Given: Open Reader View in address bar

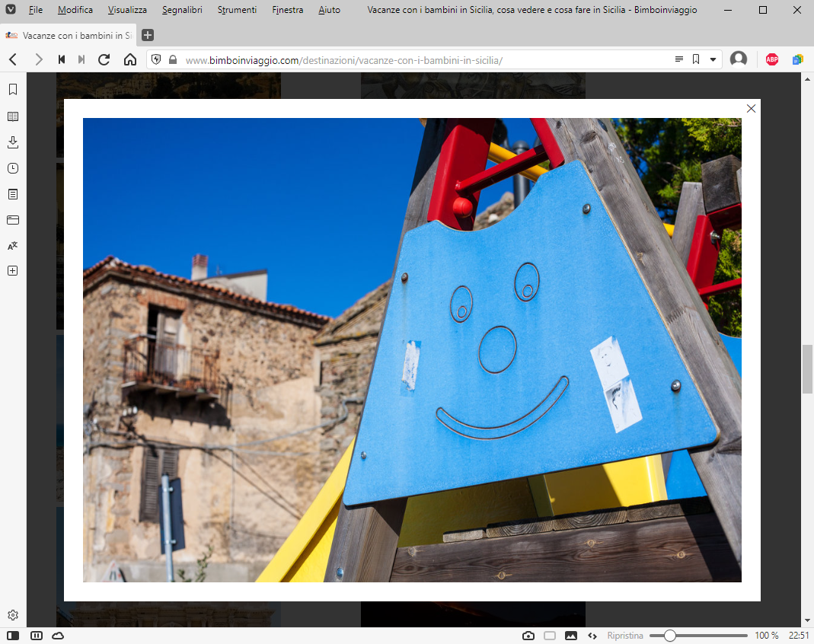Looking at the screenshot, I should [x=678, y=59].
